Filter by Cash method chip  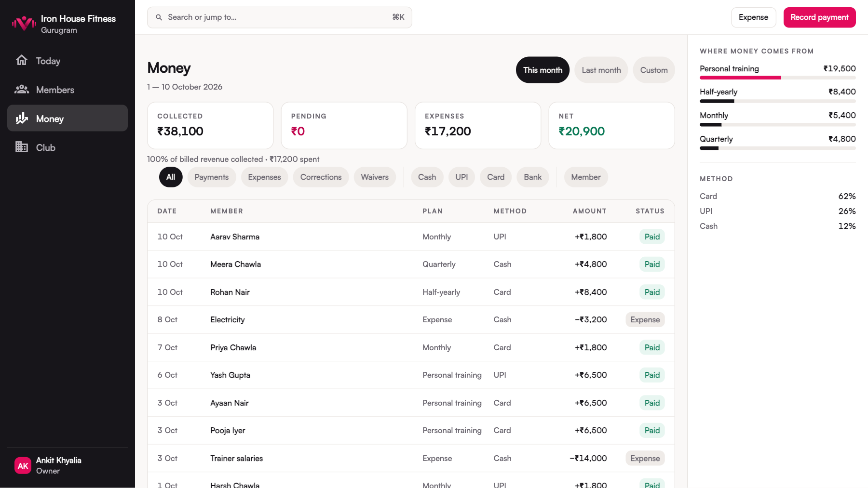point(427,177)
